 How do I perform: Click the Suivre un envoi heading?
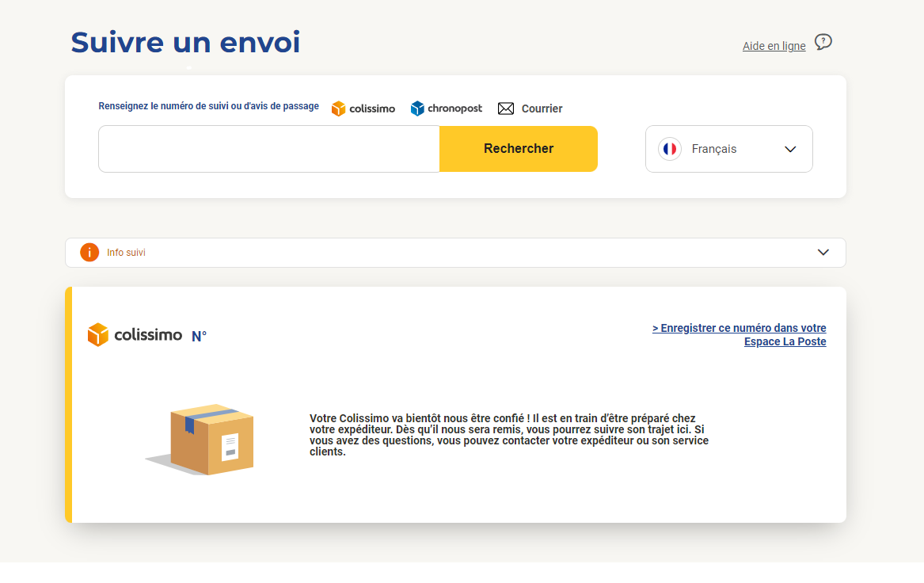pyautogui.click(x=185, y=43)
